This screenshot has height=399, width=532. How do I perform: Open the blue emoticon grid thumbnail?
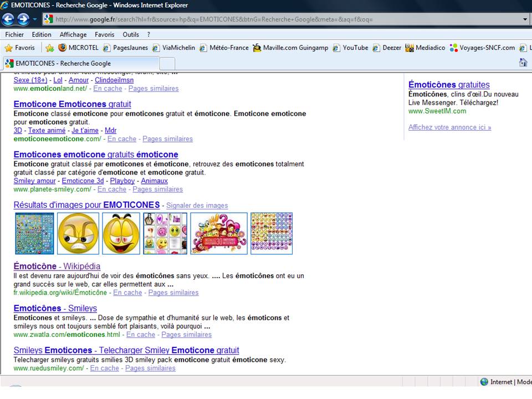[34, 233]
